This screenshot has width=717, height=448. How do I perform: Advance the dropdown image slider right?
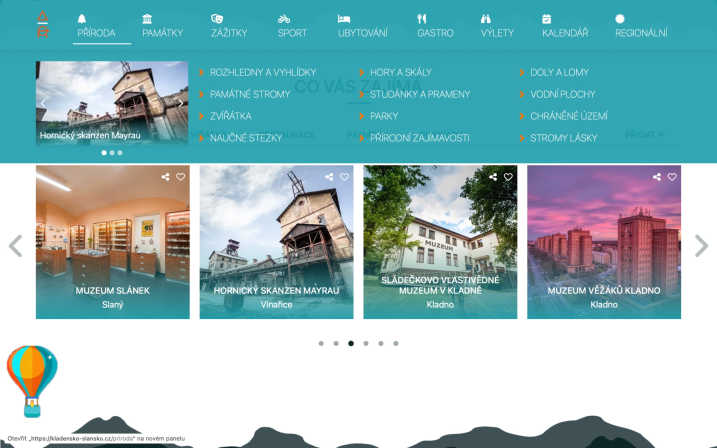[181, 103]
